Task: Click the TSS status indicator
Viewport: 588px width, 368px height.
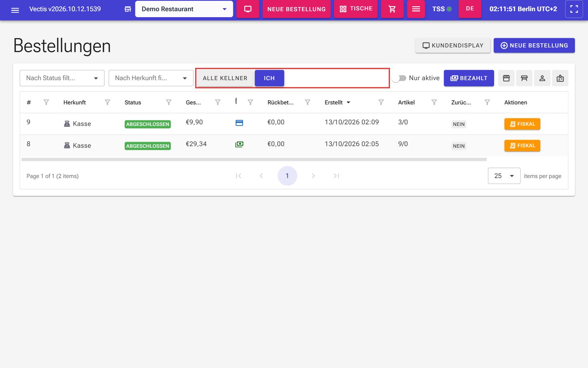Action: 442,9
